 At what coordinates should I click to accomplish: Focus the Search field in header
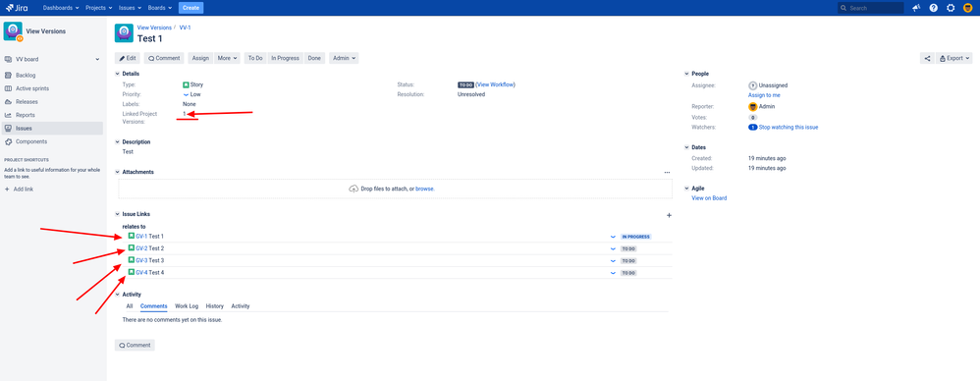pyautogui.click(x=871, y=8)
